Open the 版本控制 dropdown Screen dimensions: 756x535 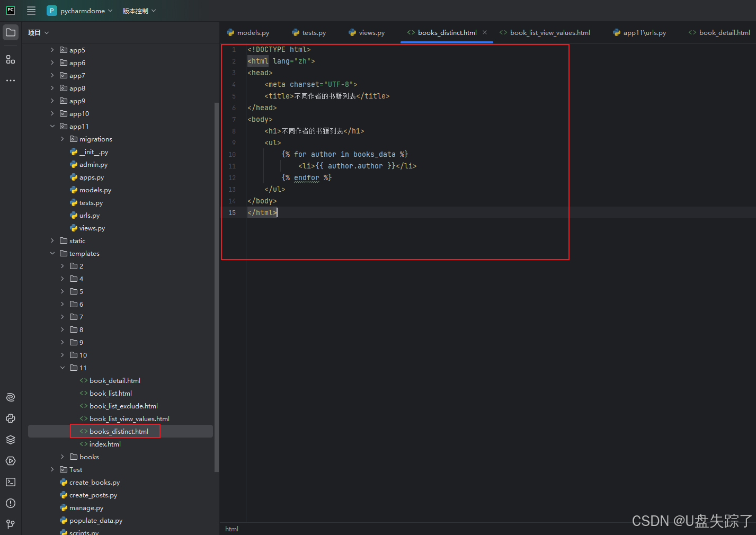click(x=139, y=11)
